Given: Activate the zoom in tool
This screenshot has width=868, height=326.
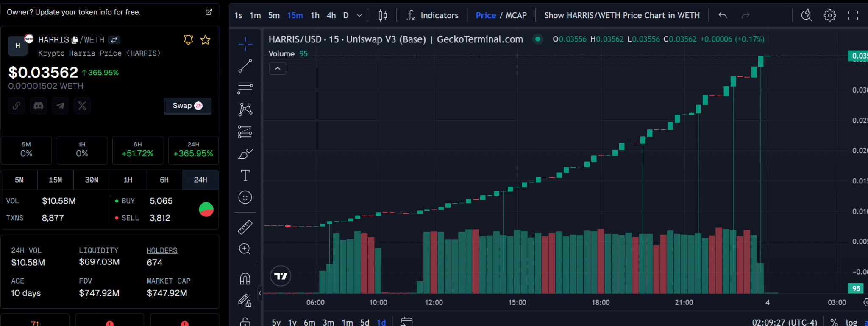Looking at the screenshot, I should click(x=245, y=249).
